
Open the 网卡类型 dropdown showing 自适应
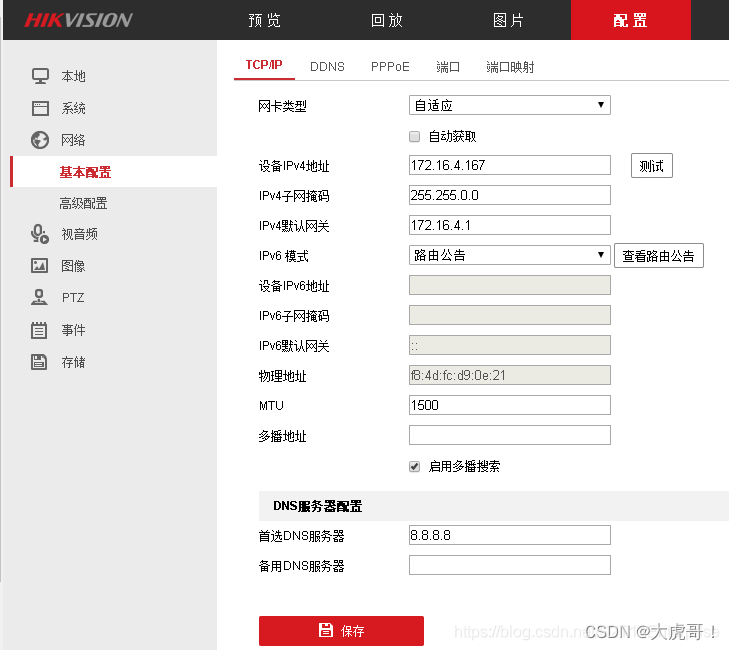[x=510, y=105]
